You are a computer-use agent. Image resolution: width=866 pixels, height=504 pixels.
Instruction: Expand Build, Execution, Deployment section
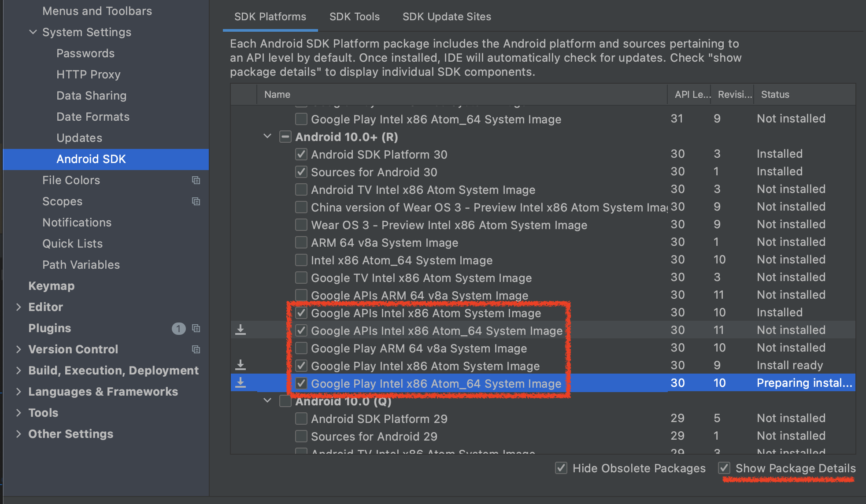point(19,371)
